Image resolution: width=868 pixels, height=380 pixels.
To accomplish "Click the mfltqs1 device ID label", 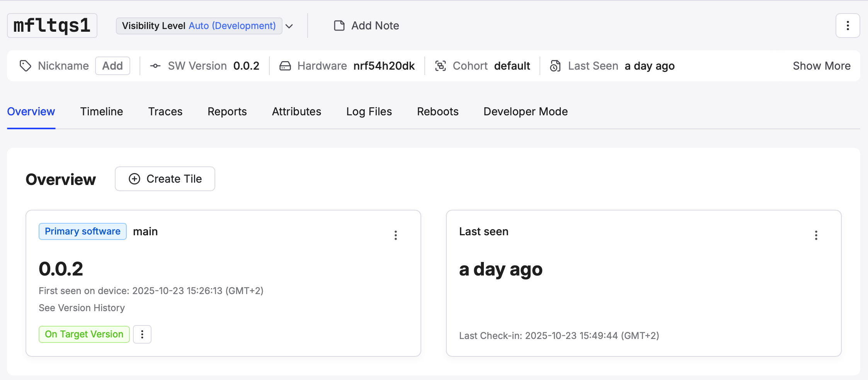I will [x=52, y=26].
